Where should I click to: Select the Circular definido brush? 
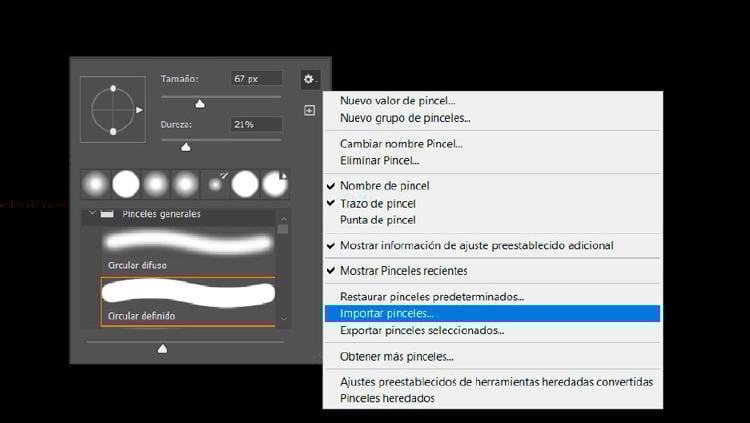(188, 301)
